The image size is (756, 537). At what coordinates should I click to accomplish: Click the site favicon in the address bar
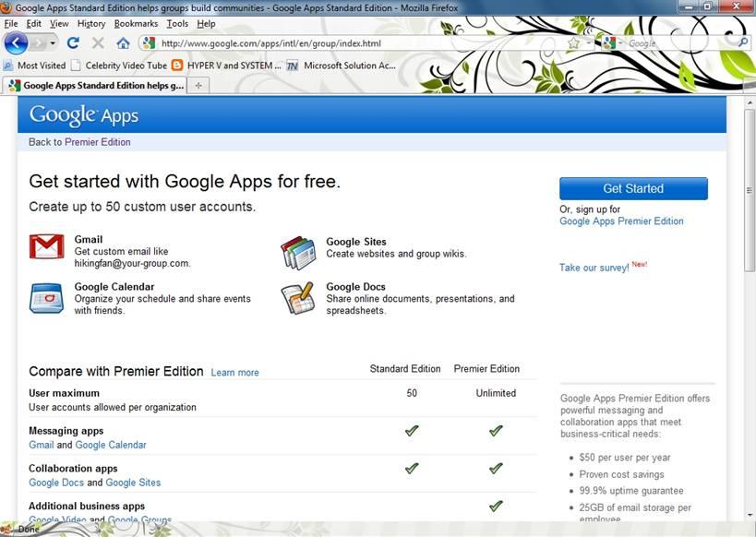click(149, 42)
